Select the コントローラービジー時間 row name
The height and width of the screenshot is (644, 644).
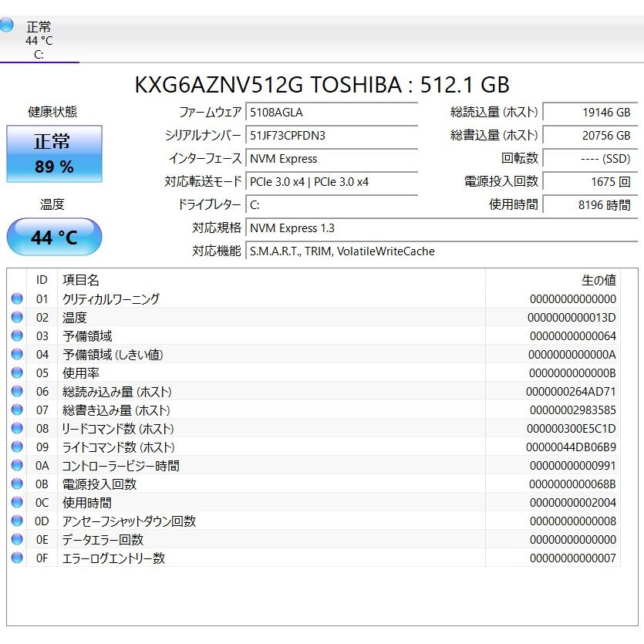120,465
